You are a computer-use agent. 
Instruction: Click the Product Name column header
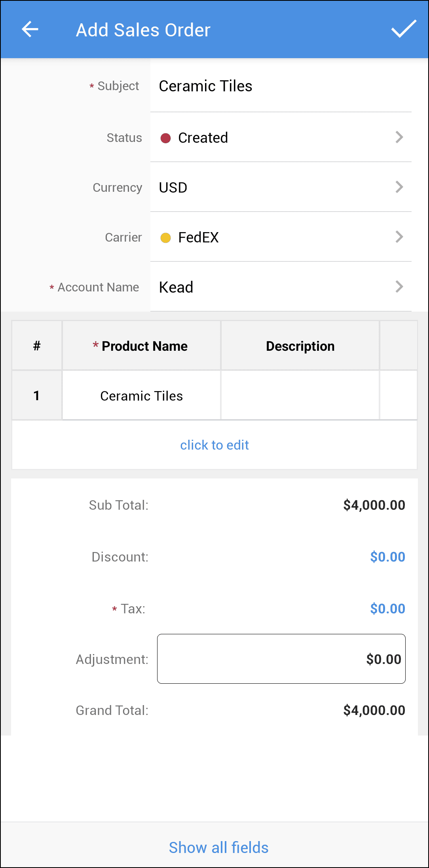(x=141, y=346)
